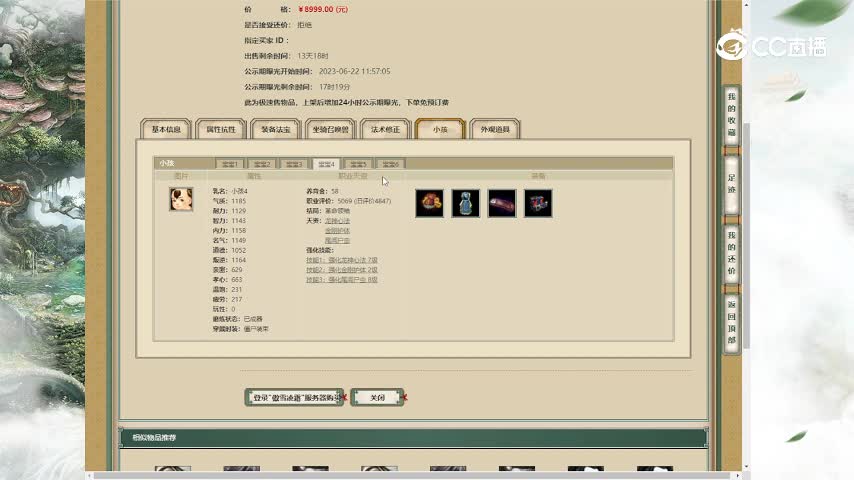Switch to the 坐骑召唤兽 tab

pyautogui.click(x=330, y=129)
